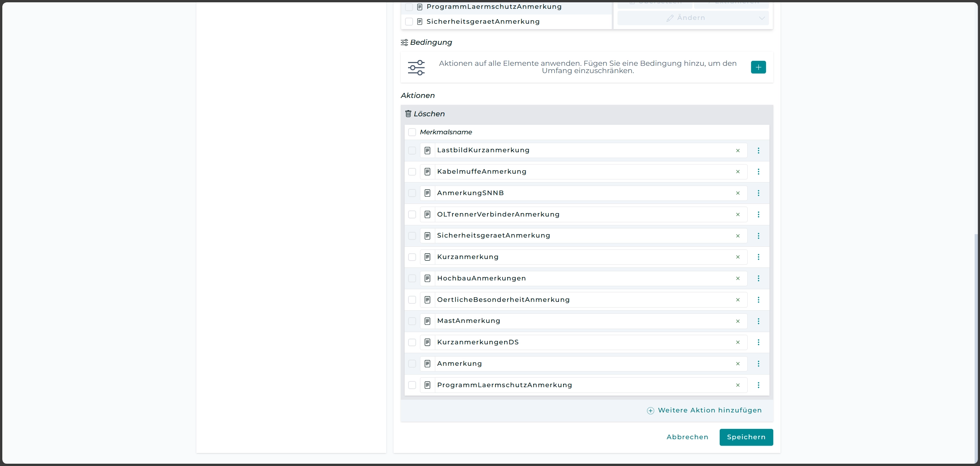Expand the Ändern dropdown chevron

pyautogui.click(x=761, y=18)
